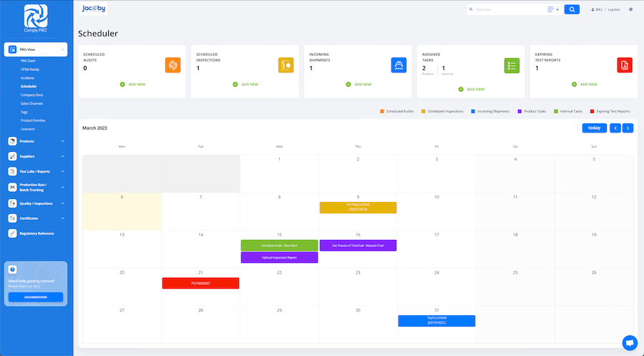
Task: Click the Test Labs / Reports icon
Action: [x=12, y=171]
